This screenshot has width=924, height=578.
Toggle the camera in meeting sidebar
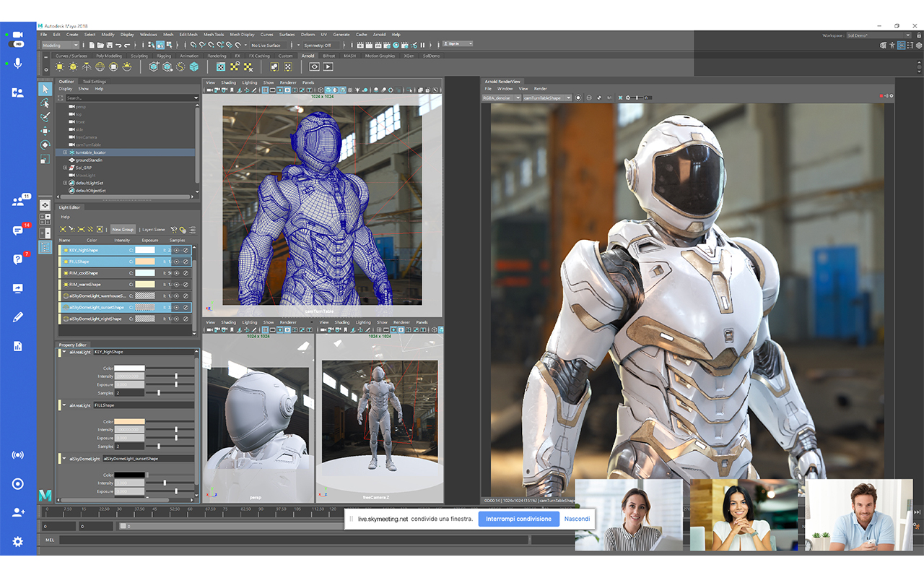(x=18, y=35)
